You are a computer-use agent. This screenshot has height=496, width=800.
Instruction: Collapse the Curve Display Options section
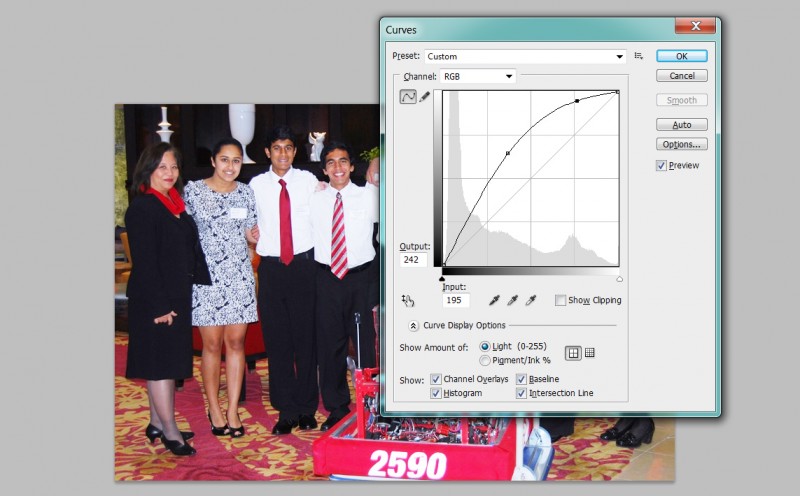click(x=413, y=326)
